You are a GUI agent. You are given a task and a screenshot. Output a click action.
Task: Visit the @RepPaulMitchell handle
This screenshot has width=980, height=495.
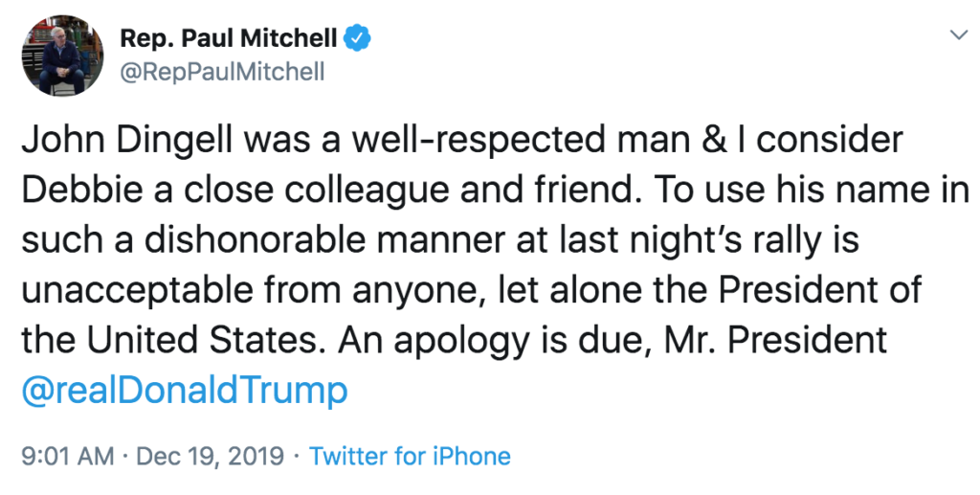(x=222, y=73)
